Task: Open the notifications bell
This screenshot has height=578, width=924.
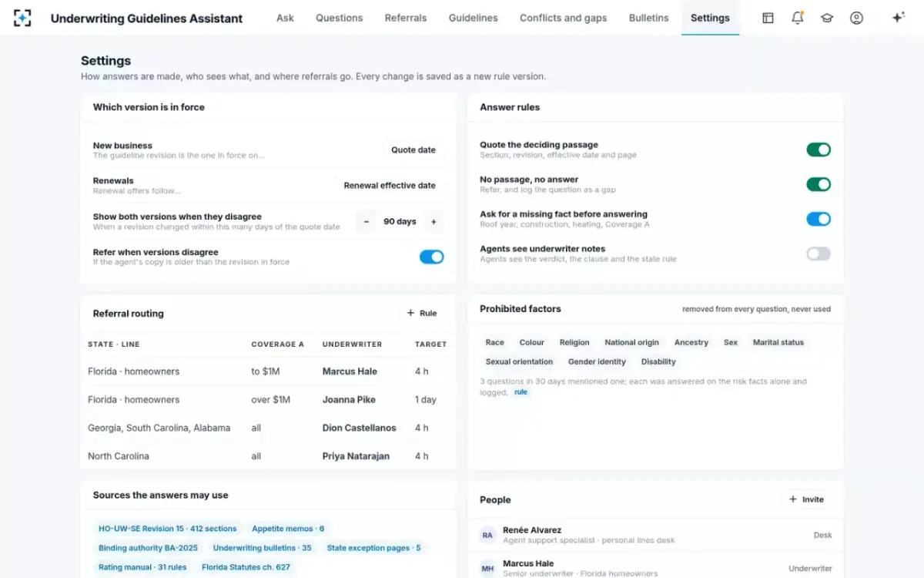Action: pyautogui.click(x=798, y=18)
